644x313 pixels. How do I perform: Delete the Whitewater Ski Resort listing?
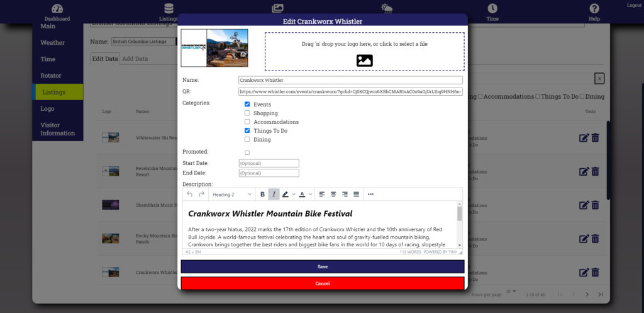[595, 138]
